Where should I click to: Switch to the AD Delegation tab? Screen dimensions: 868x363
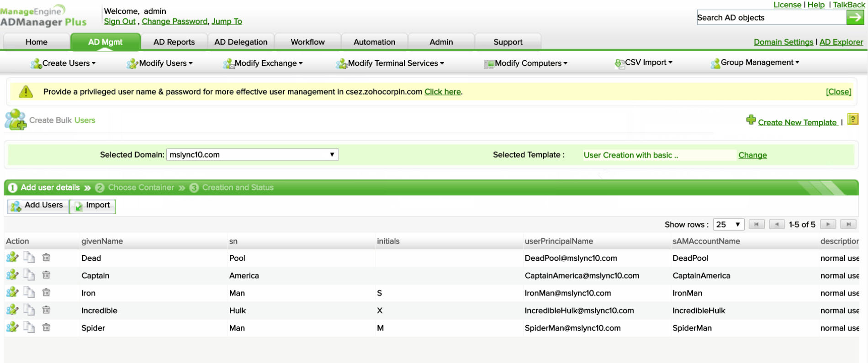[x=241, y=42]
